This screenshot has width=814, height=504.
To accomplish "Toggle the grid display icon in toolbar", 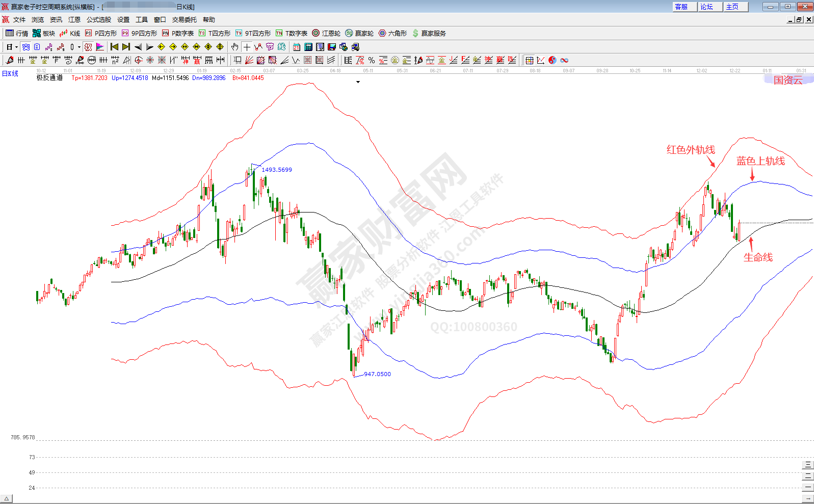I will (x=530, y=60).
